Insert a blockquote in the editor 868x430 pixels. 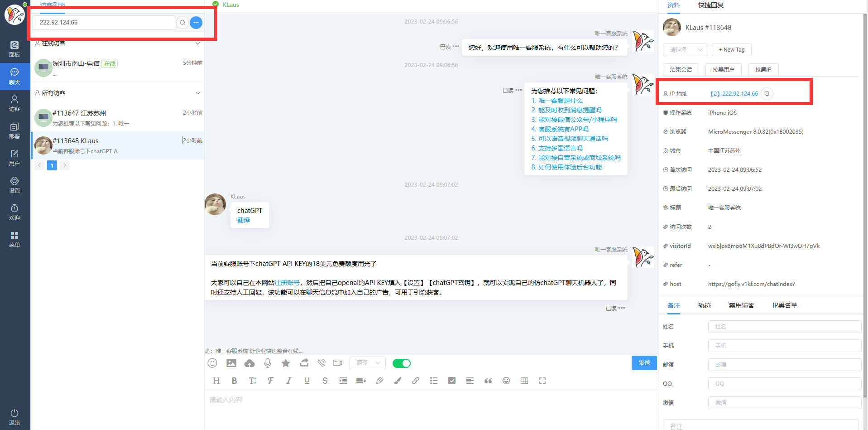[488, 381]
